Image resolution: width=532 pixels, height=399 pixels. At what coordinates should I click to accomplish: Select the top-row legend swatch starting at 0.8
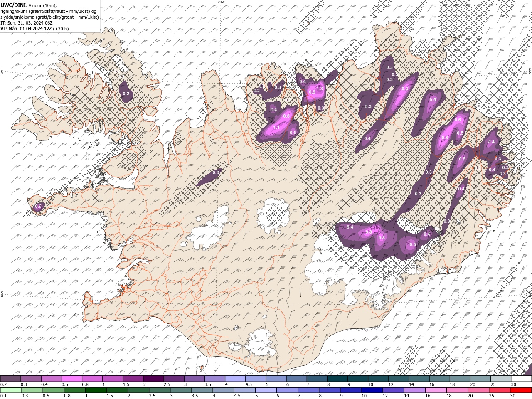[92, 379]
